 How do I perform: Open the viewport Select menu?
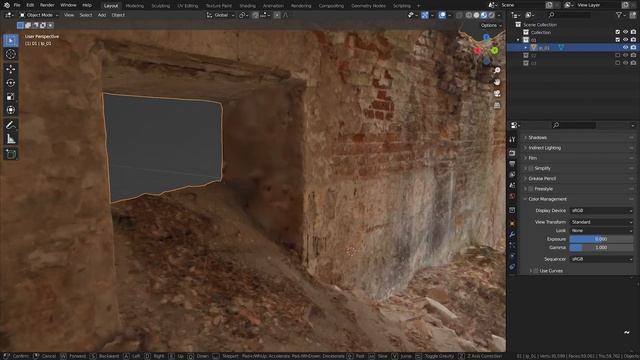pos(86,15)
